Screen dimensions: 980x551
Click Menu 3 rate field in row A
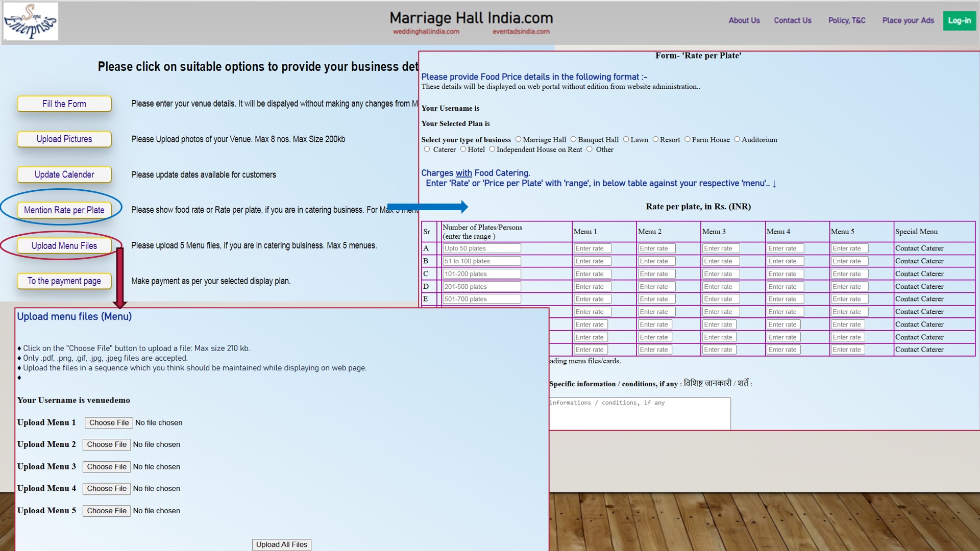coord(721,248)
